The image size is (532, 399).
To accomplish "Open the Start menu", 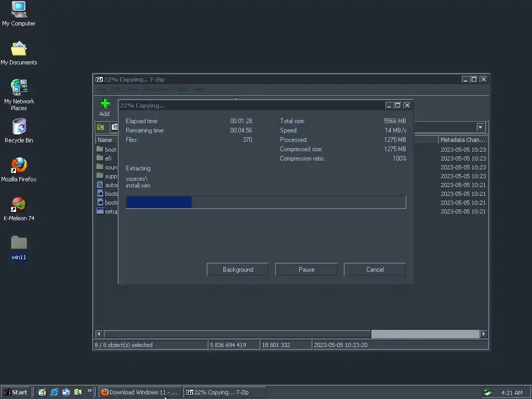I will pos(15,392).
